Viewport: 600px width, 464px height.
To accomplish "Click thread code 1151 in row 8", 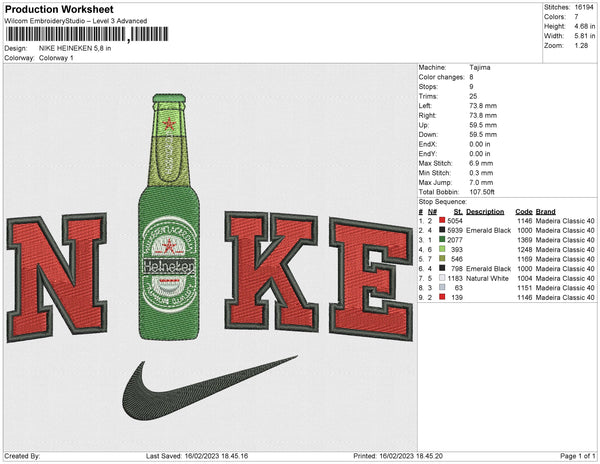I will pyautogui.click(x=525, y=288).
